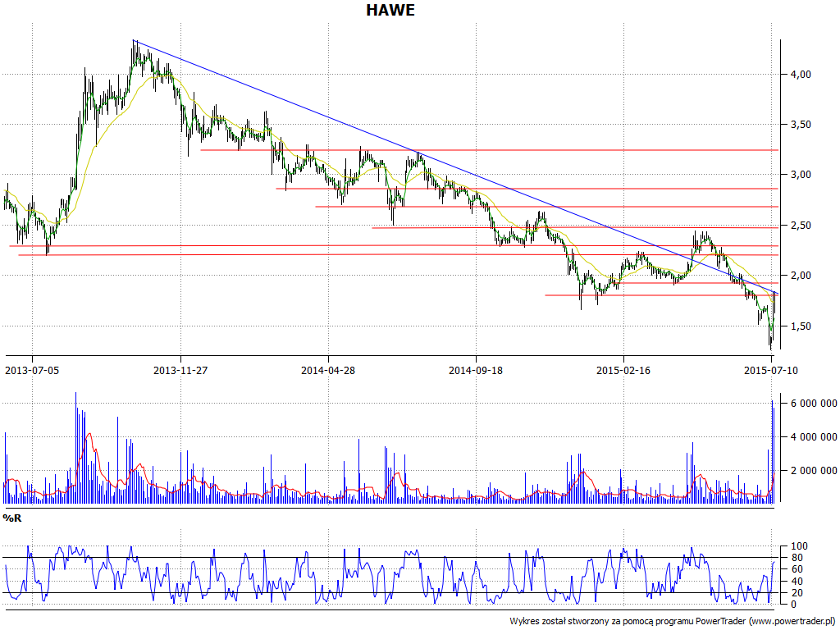Click the PowerTrader attribution text
This screenshot has width=840, height=630.
click(x=673, y=622)
